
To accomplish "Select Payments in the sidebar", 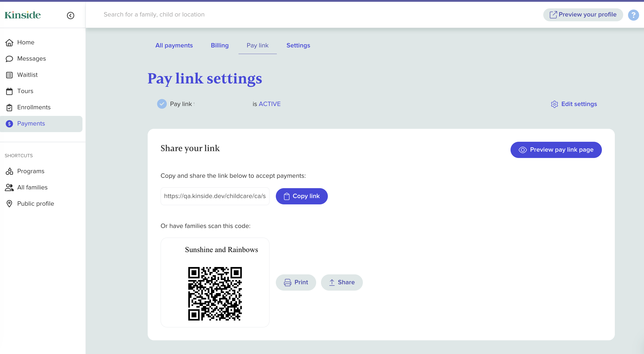I will [41, 124].
